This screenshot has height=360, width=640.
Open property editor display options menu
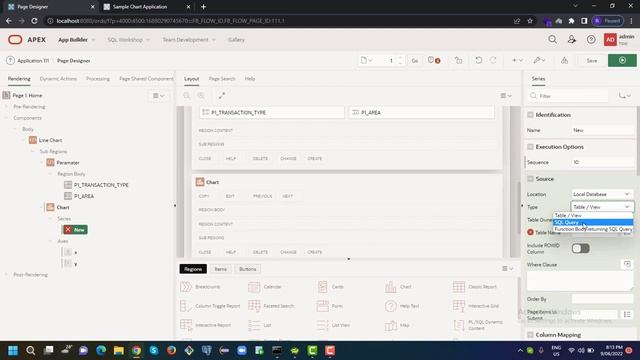point(624,96)
